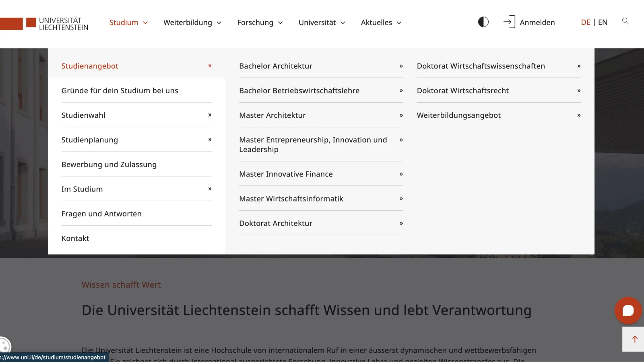Open the chat bubble widget

627,310
